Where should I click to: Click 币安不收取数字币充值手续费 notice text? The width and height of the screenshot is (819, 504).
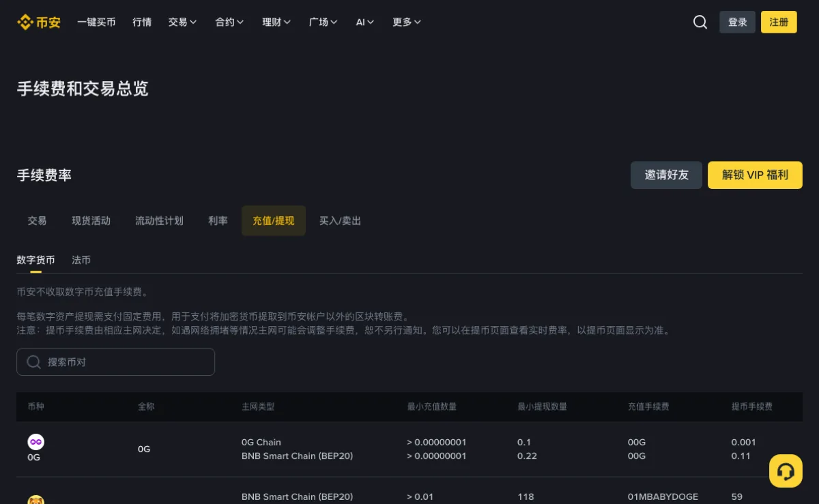(x=83, y=292)
